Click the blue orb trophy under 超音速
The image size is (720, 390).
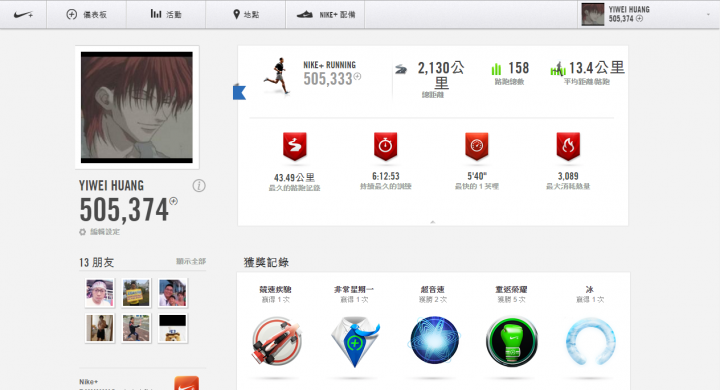tap(433, 340)
